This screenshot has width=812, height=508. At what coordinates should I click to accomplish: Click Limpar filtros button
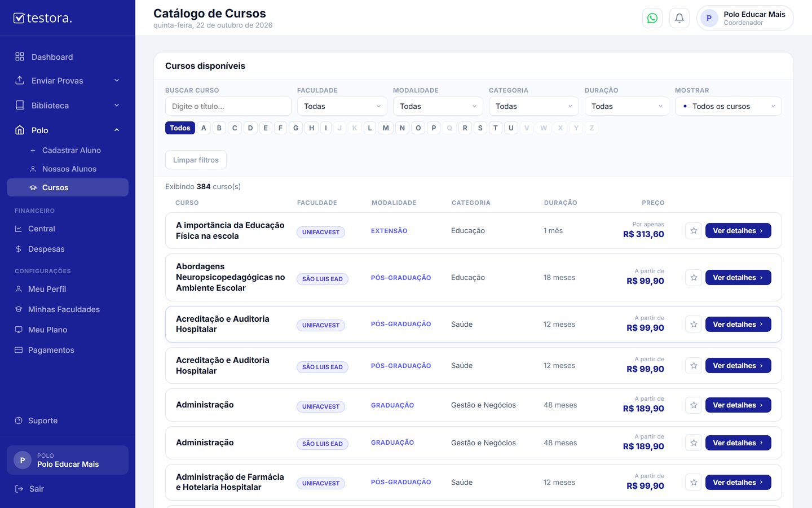(x=196, y=160)
